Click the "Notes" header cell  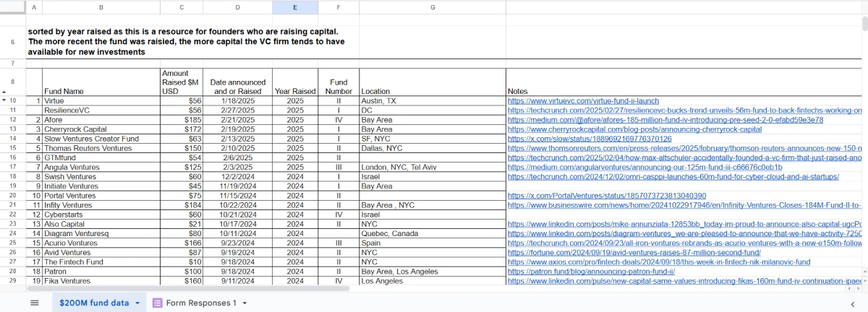pos(684,82)
